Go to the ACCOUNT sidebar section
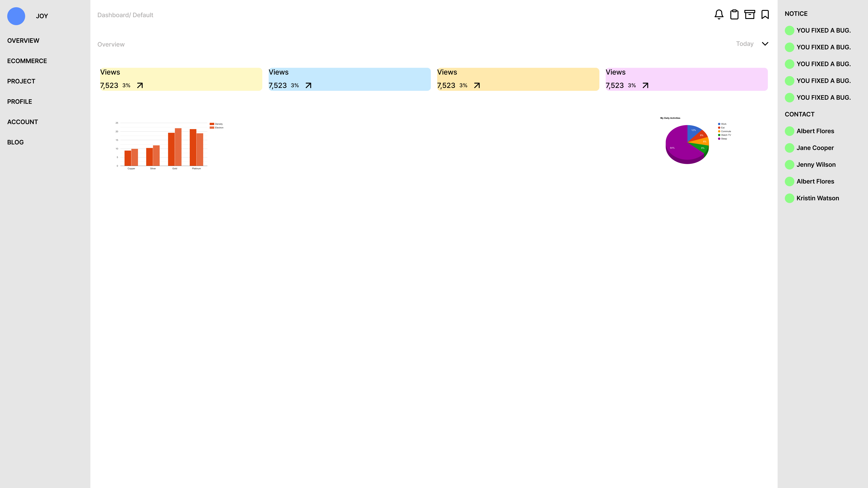 click(x=23, y=122)
